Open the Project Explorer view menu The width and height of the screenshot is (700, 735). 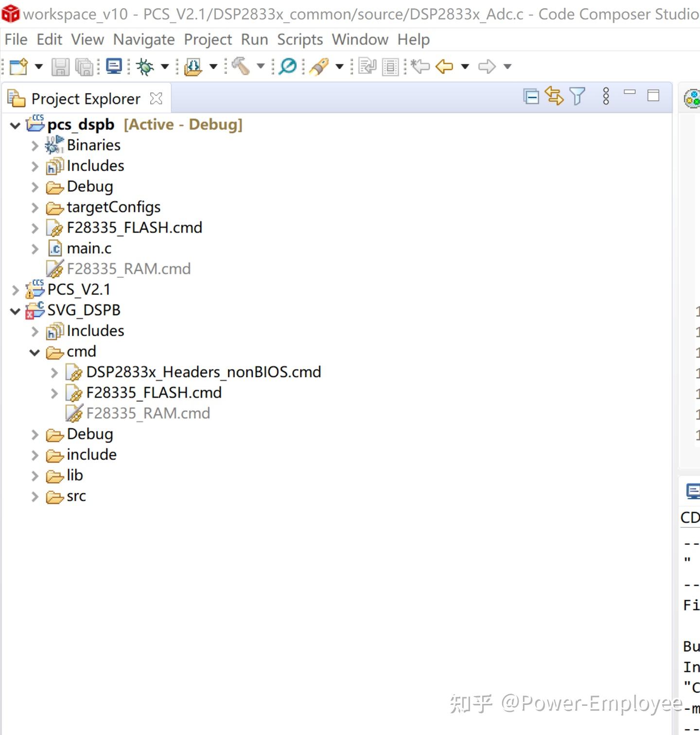[606, 96]
